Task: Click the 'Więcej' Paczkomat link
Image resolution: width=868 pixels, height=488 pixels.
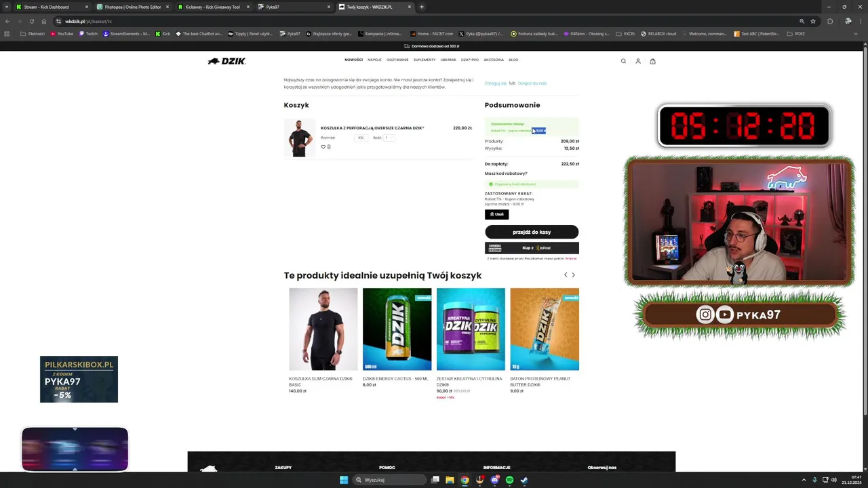Action: tap(571, 258)
